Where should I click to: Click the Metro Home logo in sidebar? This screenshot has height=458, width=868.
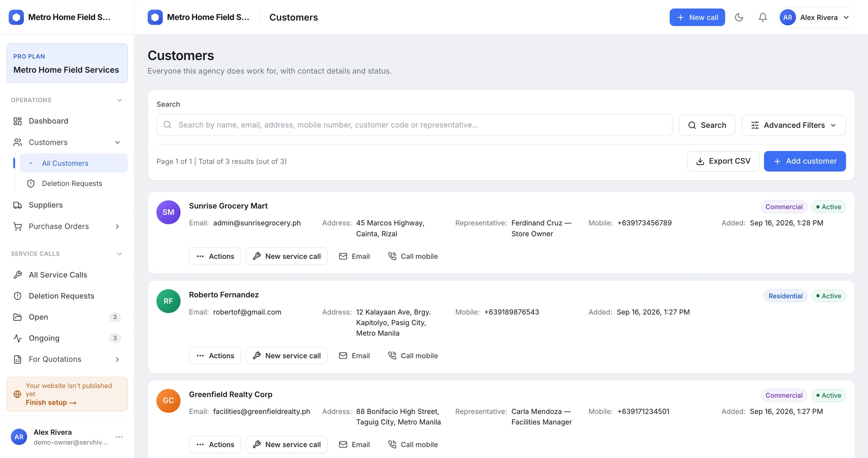coord(16,17)
